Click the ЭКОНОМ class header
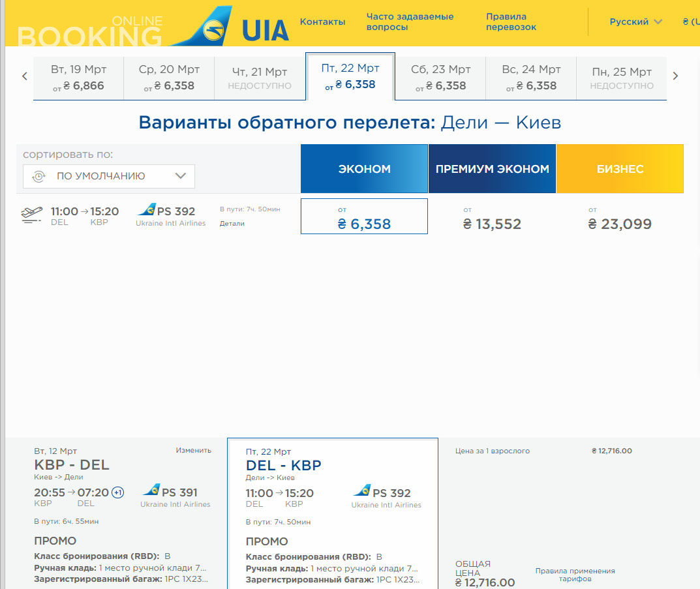This screenshot has width=700, height=589. click(364, 169)
